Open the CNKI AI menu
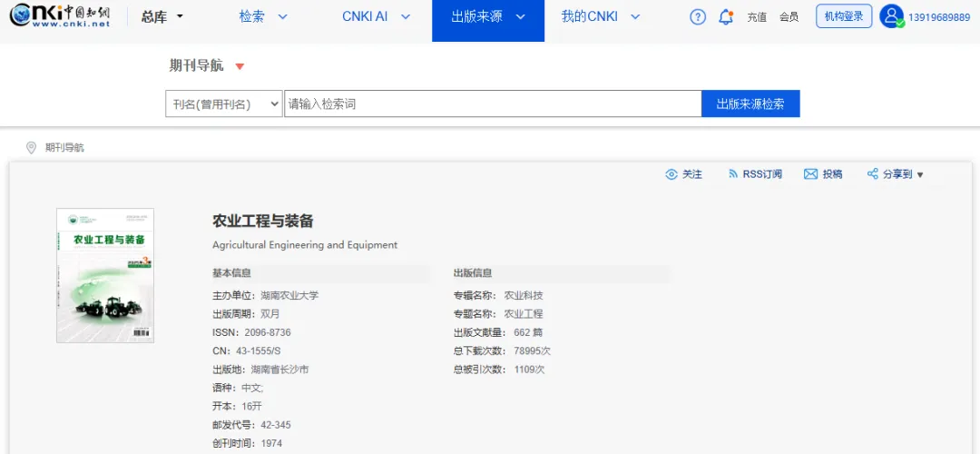Screen dimensions: 980x454 [365, 17]
